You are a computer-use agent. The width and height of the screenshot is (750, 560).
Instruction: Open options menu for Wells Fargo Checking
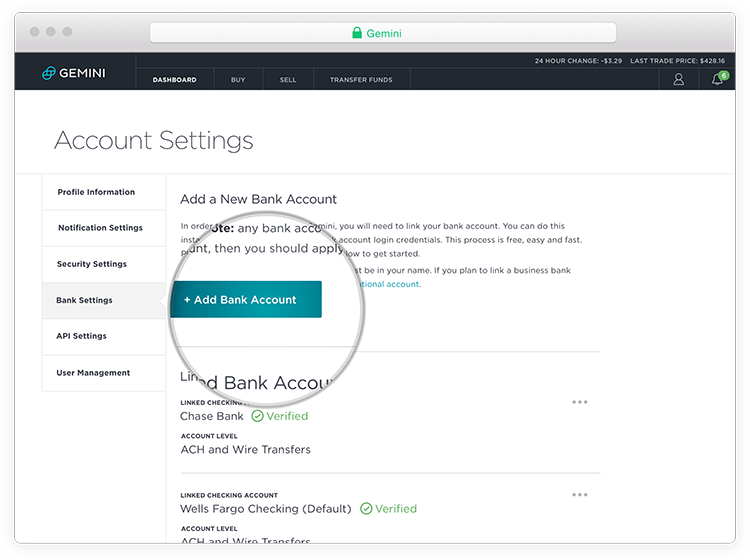pyautogui.click(x=580, y=494)
